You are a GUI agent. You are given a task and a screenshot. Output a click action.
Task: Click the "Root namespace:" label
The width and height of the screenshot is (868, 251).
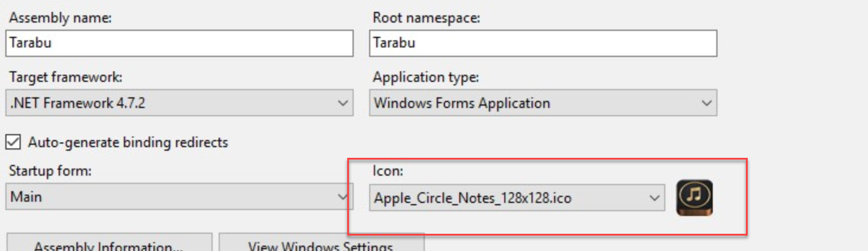[426, 18]
